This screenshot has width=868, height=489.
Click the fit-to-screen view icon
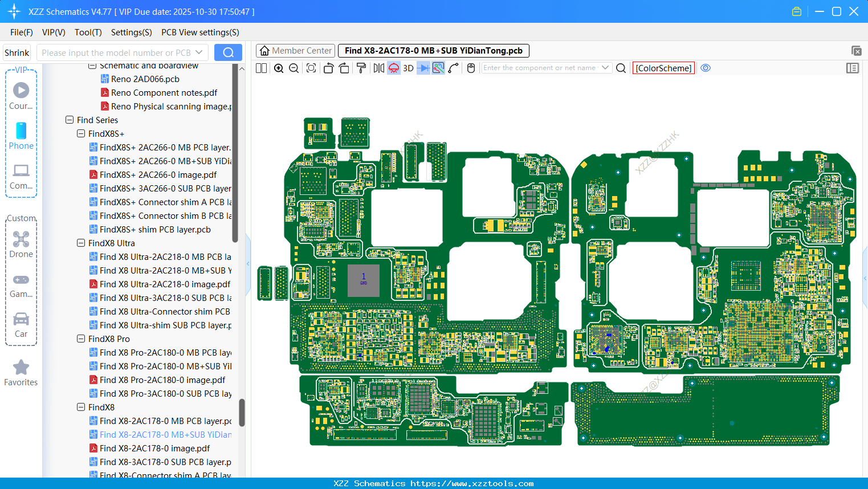pos(311,68)
